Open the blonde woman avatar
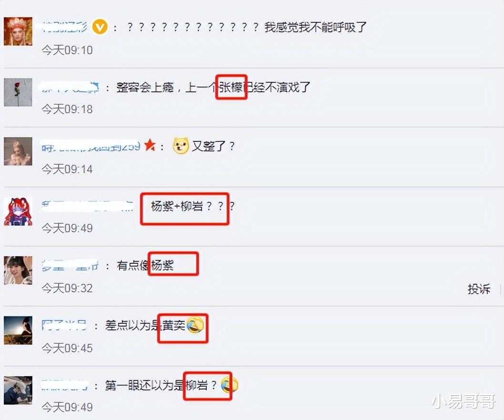Viewport: 504px width, 420px height. pos(18,151)
